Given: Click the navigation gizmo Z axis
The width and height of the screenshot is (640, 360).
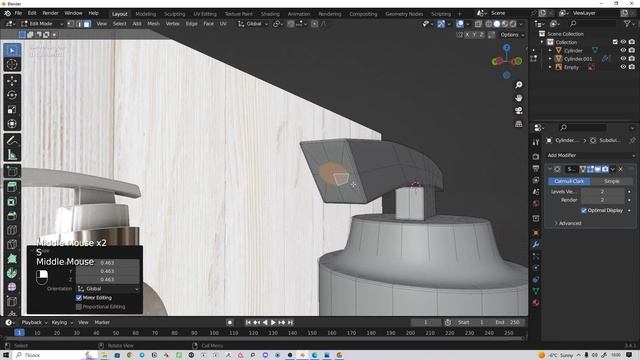Looking at the screenshot, I should [507, 48].
